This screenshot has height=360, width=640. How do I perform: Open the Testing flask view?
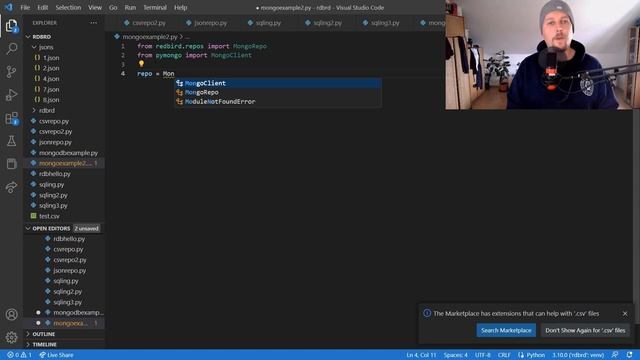click(11, 141)
